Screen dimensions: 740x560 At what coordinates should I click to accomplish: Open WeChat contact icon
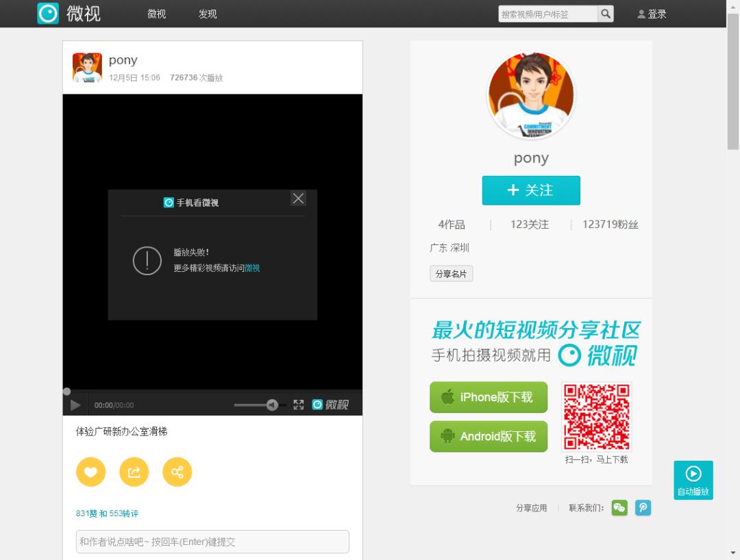click(x=619, y=507)
